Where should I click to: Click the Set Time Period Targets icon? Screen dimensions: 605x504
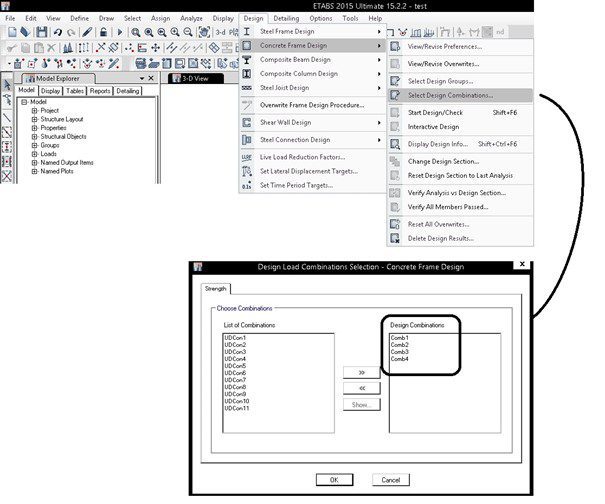[x=247, y=185]
